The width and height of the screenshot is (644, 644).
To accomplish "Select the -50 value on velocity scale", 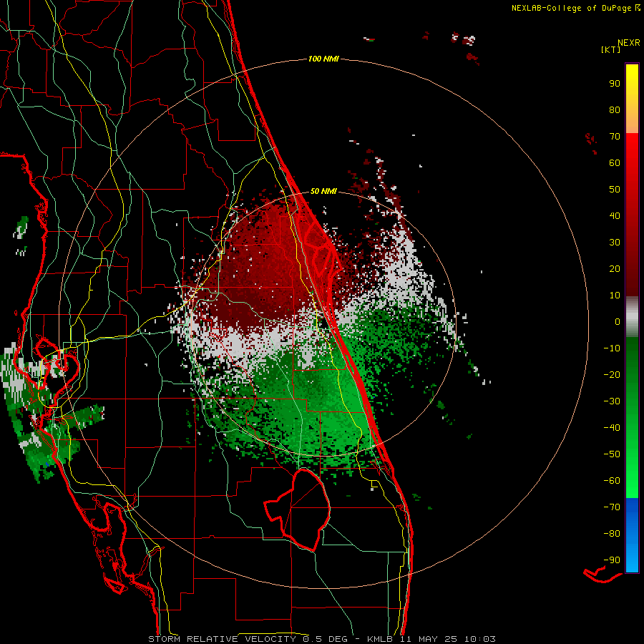I will 612,454.
